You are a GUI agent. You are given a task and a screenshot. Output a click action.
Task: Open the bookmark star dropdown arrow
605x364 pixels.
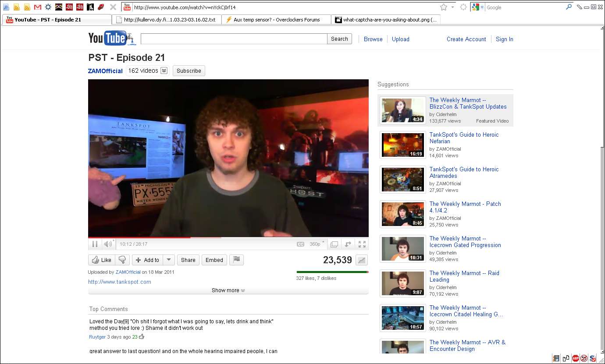pos(452,7)
